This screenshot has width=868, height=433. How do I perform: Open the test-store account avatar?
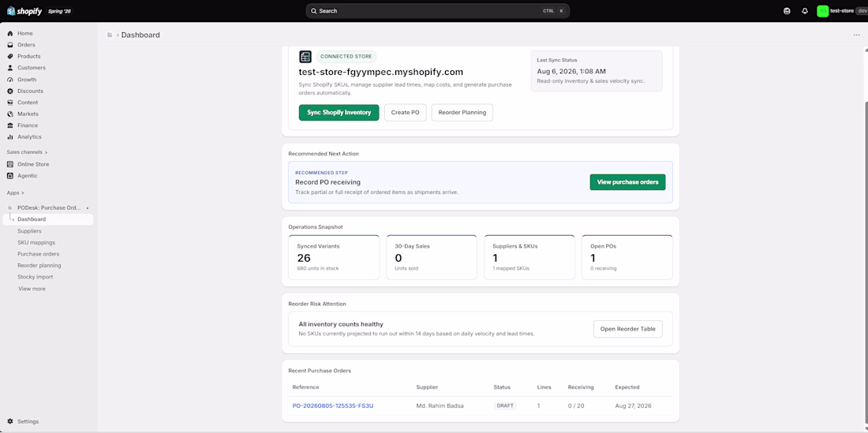coord(822,11)
